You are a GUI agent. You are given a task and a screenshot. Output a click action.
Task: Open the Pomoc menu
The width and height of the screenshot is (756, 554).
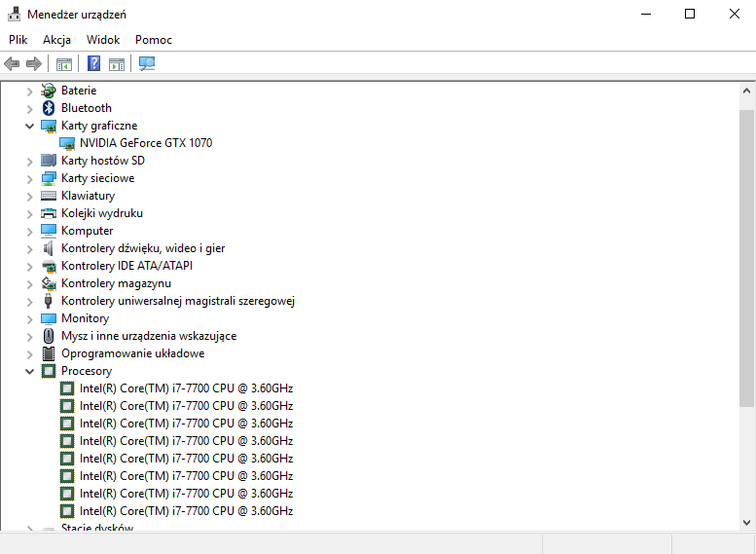[154, 40]
